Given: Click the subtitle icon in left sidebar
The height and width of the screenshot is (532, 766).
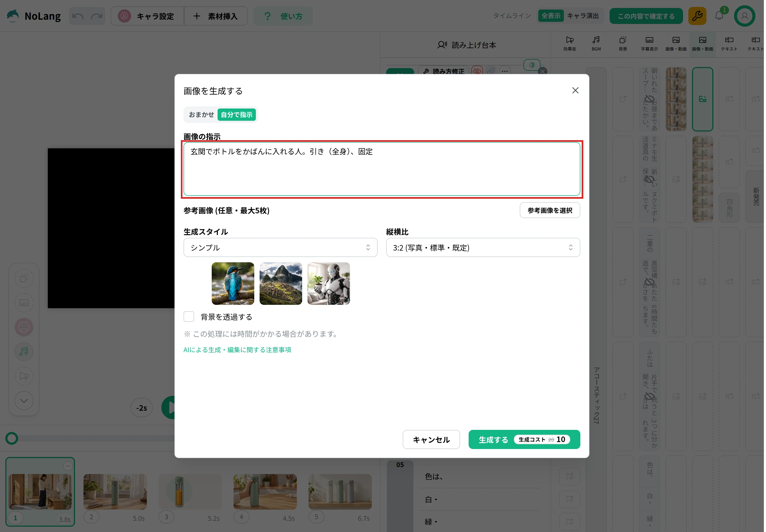Looking at the screenshot, I should (24, 303).
